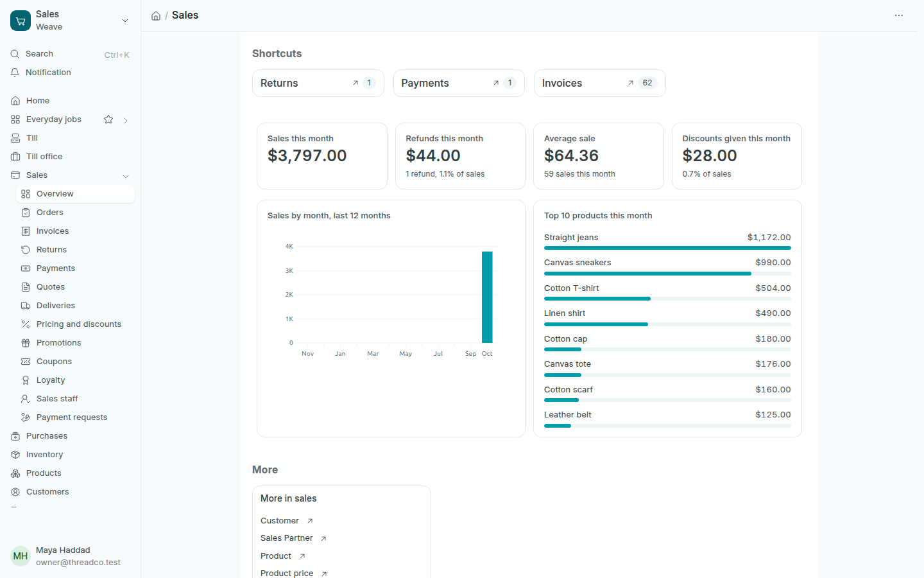Click the "Linen shirt" product label
Screen dimensions: 924x578
click(565, 313)
